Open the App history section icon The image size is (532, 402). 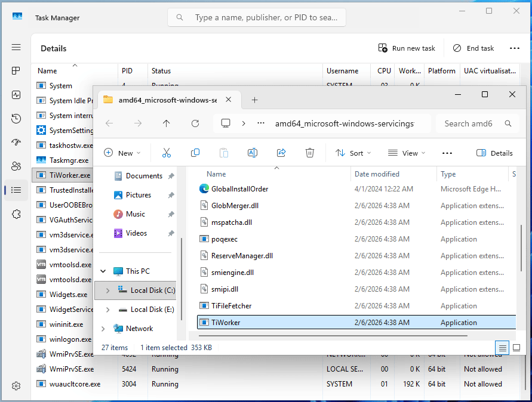click(x=16, y=118)
